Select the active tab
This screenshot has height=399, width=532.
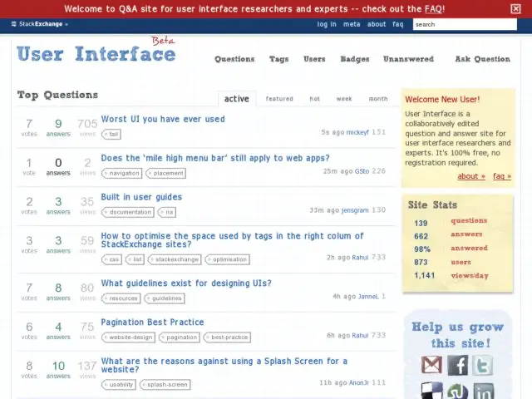tap(236, 99)
